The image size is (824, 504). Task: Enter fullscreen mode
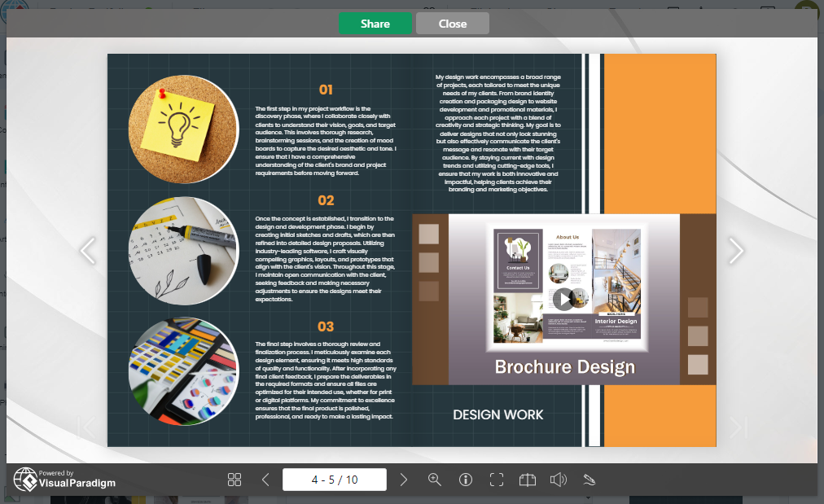click(x=497, y=480)
